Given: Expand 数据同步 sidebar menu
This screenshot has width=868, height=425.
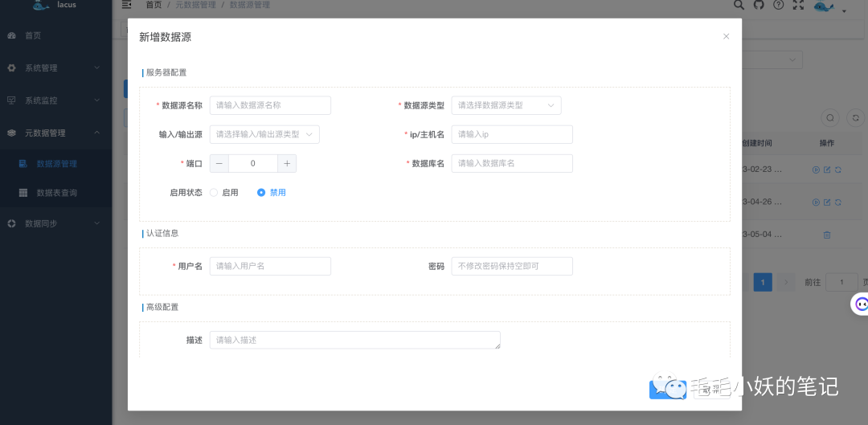Looking at the screenshot, I should (56, 223).
